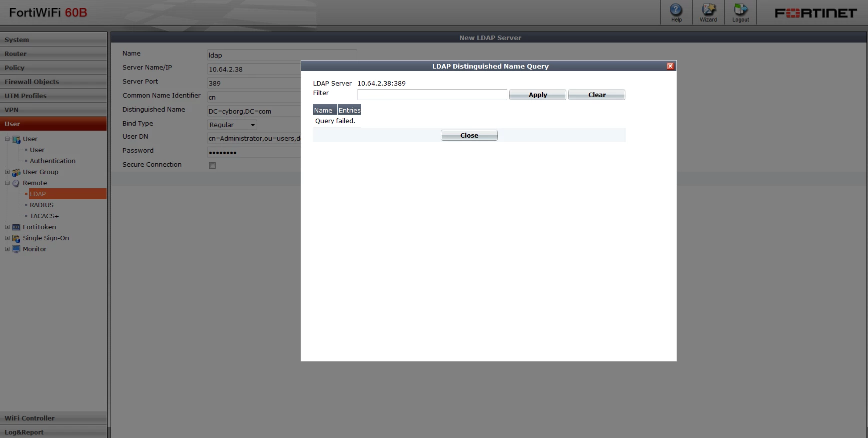868x438 pixels.
Task: Expand the Monitor tree node
Action: pos(7,249)
